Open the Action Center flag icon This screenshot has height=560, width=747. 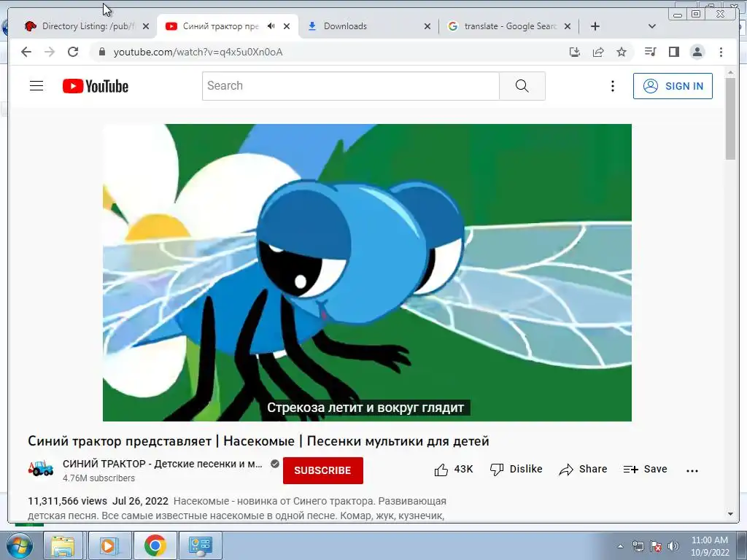coord(656,546)
